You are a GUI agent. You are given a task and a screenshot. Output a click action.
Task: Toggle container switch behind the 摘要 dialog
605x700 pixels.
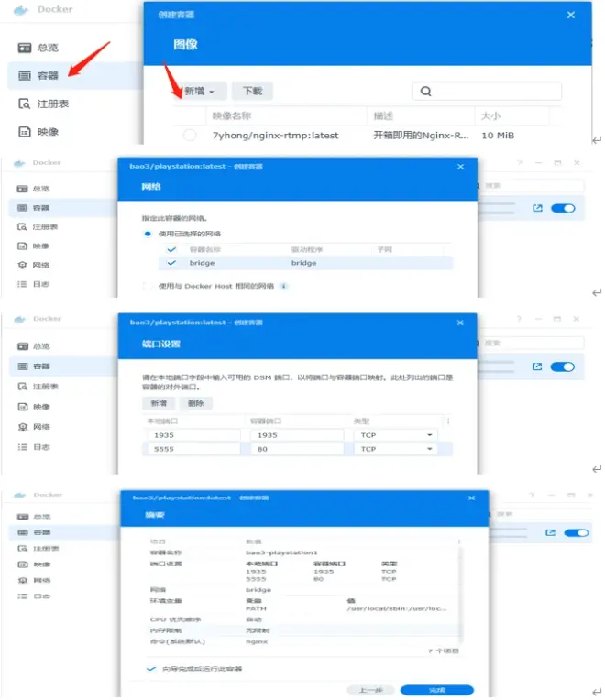pos(577,533)
